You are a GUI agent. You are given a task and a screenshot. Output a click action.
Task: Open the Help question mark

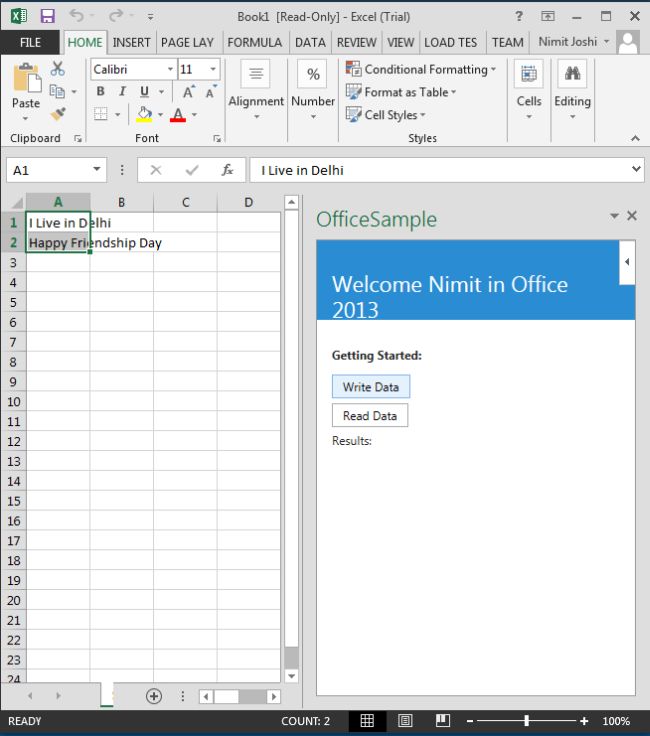(x=519, y=16)
